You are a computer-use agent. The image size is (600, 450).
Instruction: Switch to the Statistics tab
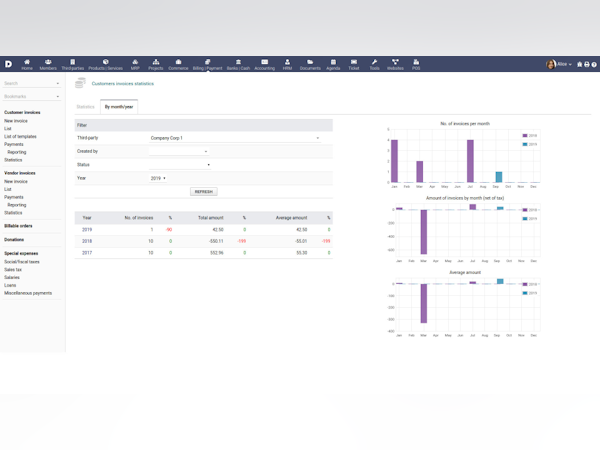click(85, 107)
